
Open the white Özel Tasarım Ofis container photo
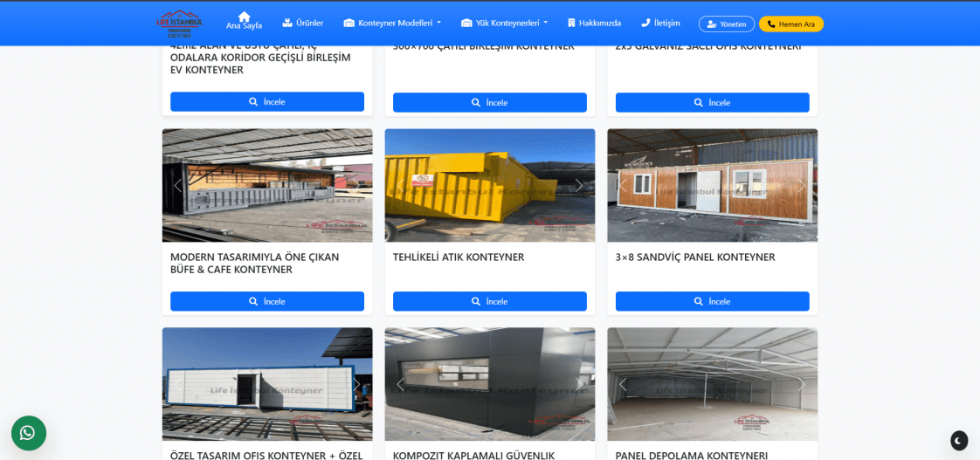pyautogui.click(x=267, y=384)
